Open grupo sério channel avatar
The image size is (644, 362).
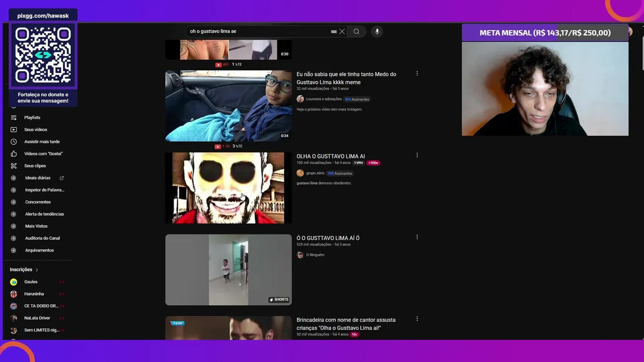point(300,173)
